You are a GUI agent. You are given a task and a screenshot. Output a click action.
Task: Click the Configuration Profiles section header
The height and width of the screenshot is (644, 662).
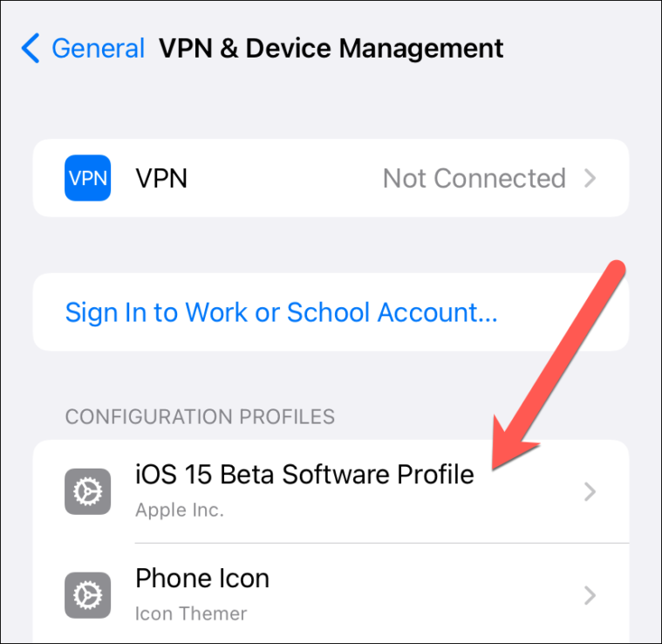click(200, 417)
